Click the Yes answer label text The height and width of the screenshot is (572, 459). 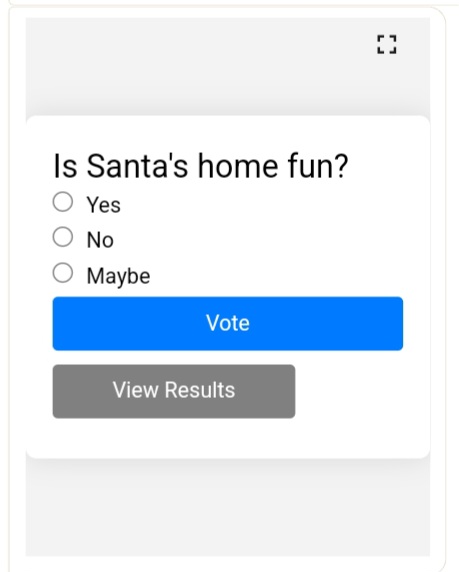point(104,205)
